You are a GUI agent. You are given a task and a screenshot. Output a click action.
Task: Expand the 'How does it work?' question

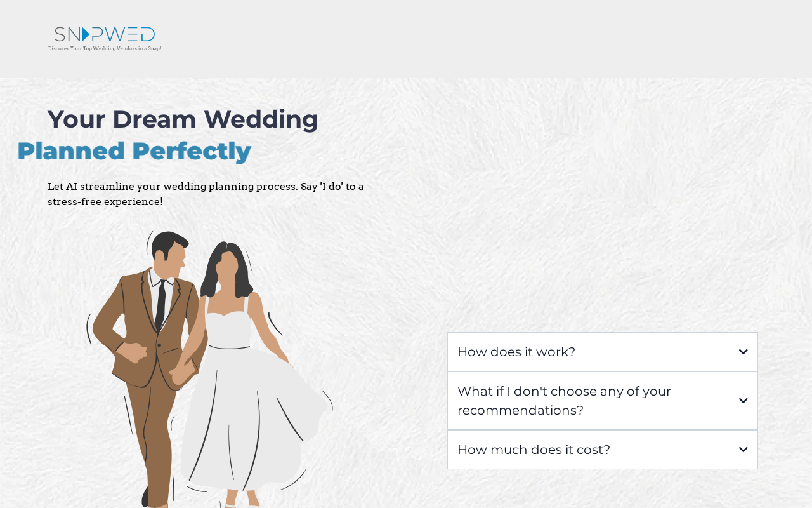pyautogui.click(x=602, y=352)
